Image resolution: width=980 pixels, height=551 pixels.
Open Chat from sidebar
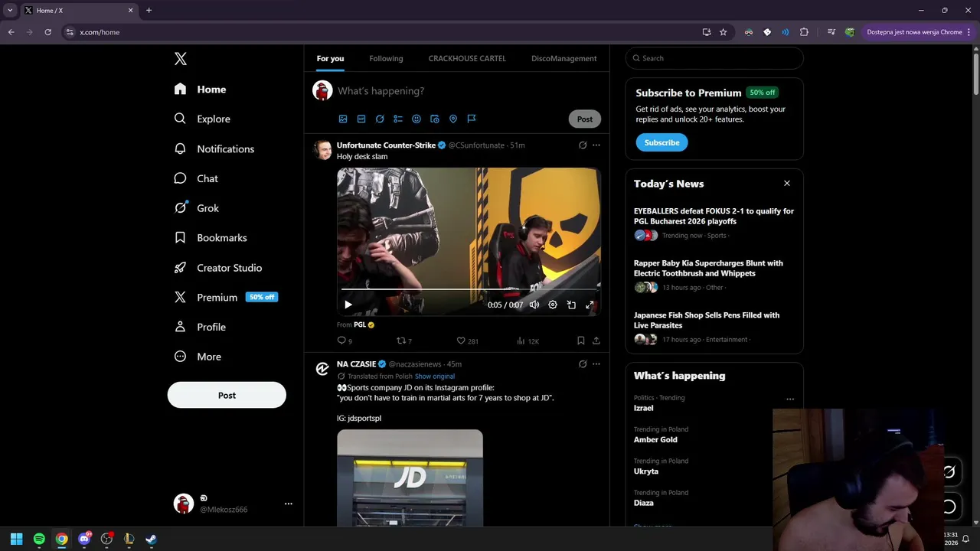(196, 178)
